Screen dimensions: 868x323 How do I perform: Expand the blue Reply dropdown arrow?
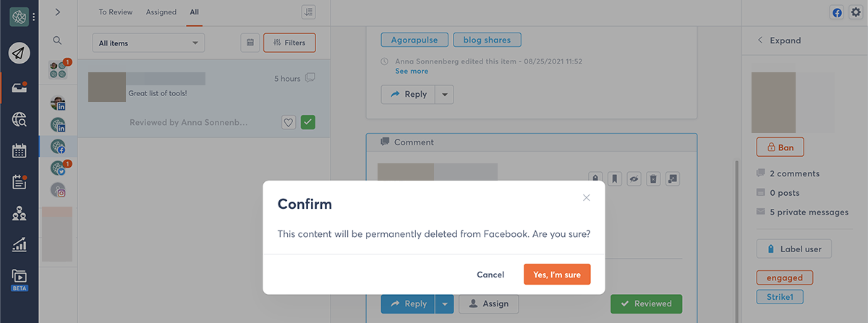(446, 304)
